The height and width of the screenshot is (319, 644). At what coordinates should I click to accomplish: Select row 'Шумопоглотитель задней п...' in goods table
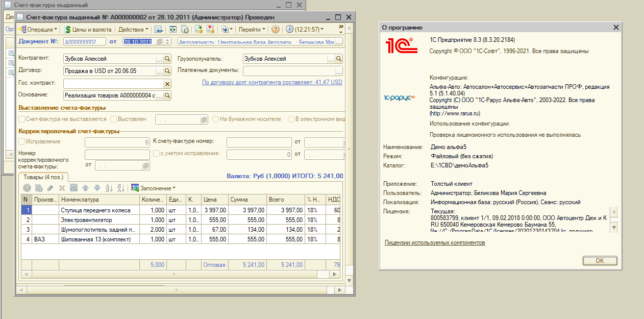click(x=180, y=230)
